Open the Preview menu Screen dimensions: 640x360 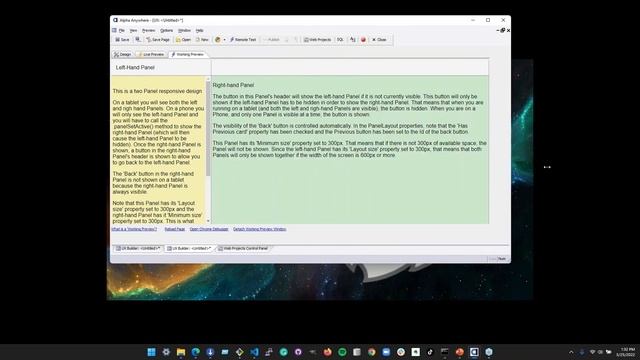(149, 30)
